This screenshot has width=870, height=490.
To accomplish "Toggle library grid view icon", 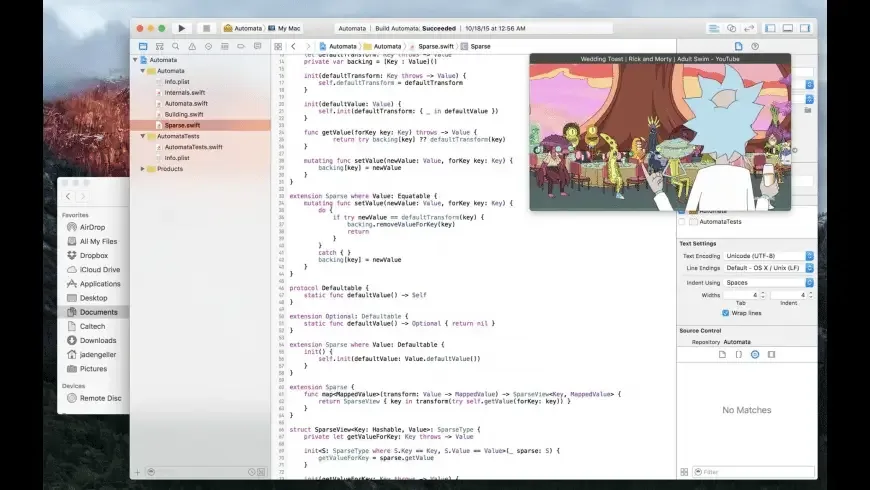I will [x=684, y=472].
